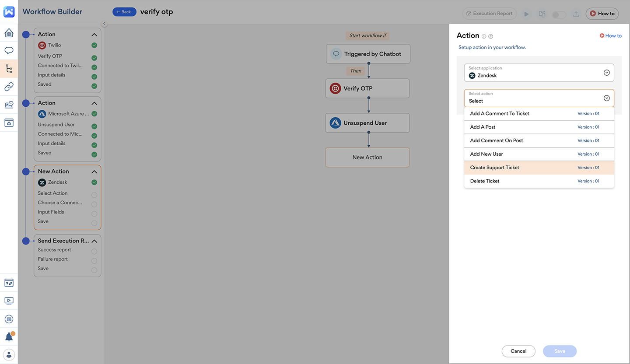The image size is (630, 364).
Task: Open the How to link in Action panel
Action: [610, 36]
